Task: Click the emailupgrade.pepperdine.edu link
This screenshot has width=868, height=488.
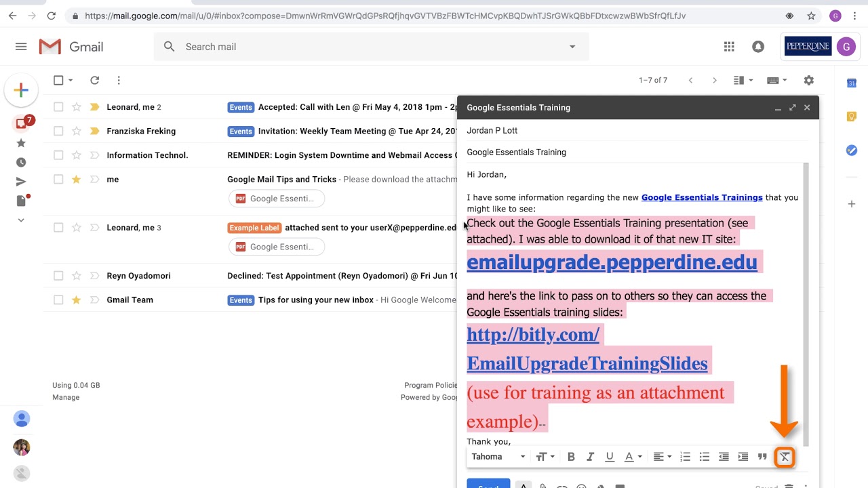Action: point(612,262)
